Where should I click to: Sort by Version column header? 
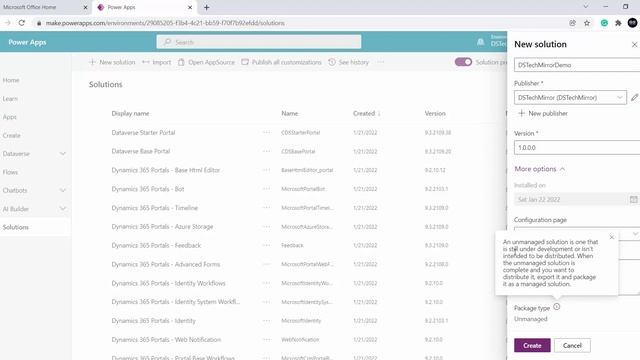tap(435, 113)
